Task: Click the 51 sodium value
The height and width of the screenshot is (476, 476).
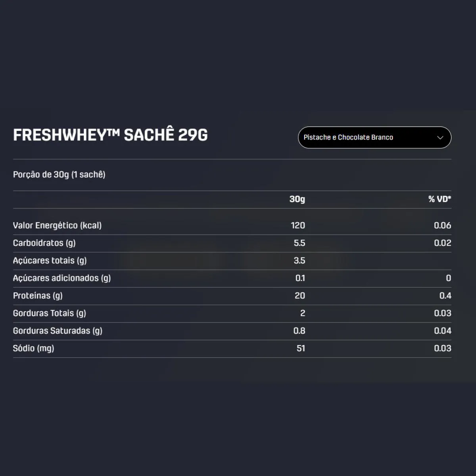Action: click(301, 348)
